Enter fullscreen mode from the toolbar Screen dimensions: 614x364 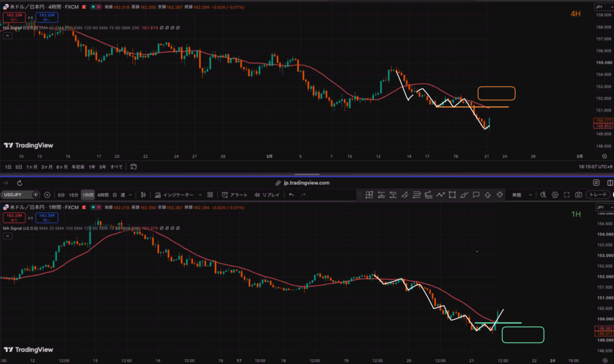click(x=567, y=195)
